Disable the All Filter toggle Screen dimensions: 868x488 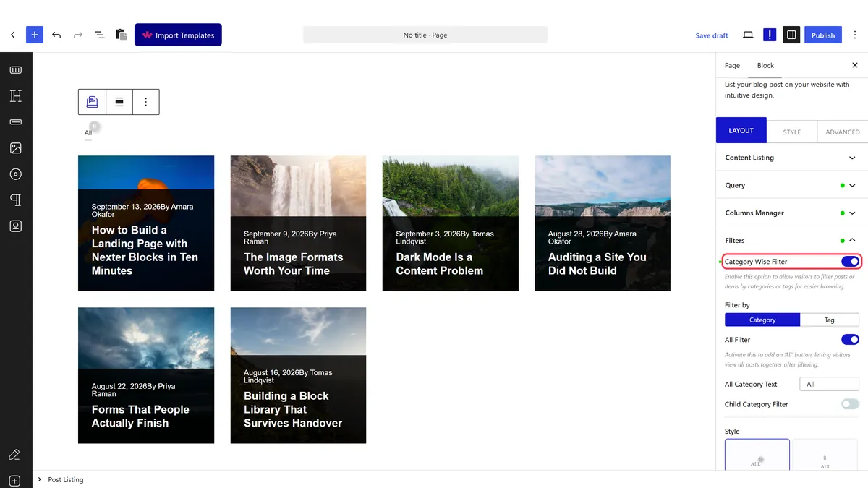[x=850, y=340]
